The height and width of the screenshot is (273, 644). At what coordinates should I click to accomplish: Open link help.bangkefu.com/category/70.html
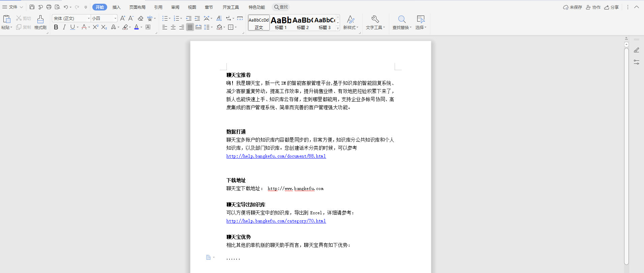[276, 221]
